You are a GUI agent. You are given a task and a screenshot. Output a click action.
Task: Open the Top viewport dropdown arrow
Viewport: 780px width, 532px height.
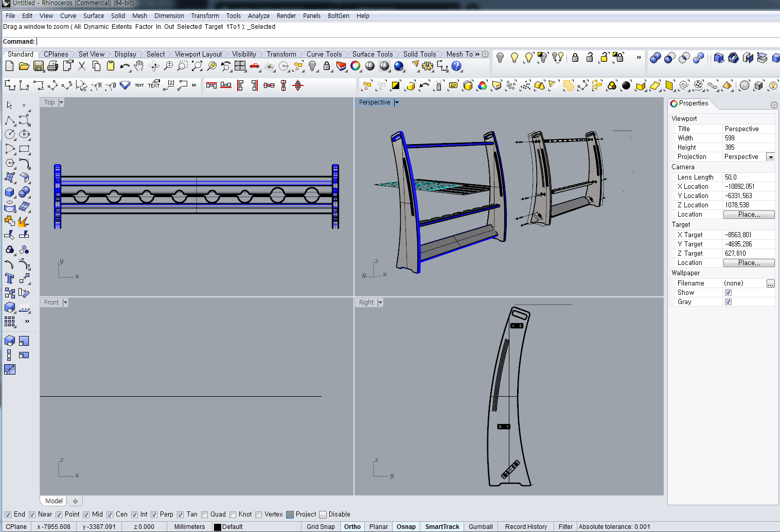[x=61, y=102]
